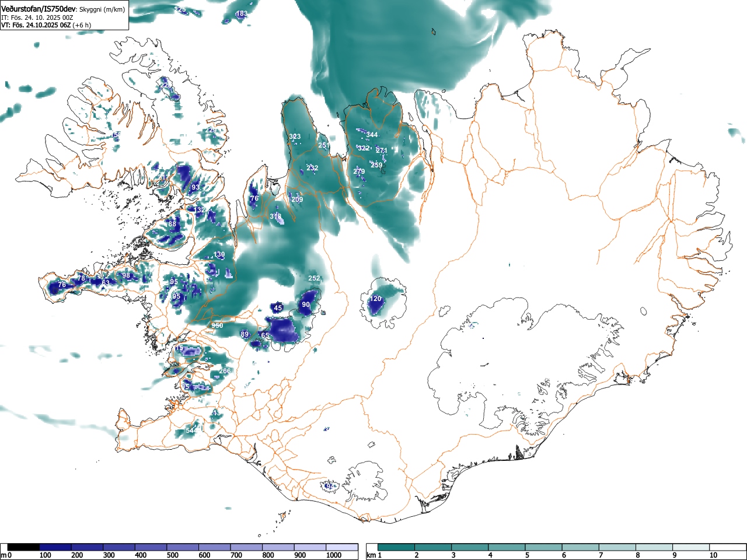Click the visibility value '544' on the map
747x560 pixels.
click(x=191, y=430)
